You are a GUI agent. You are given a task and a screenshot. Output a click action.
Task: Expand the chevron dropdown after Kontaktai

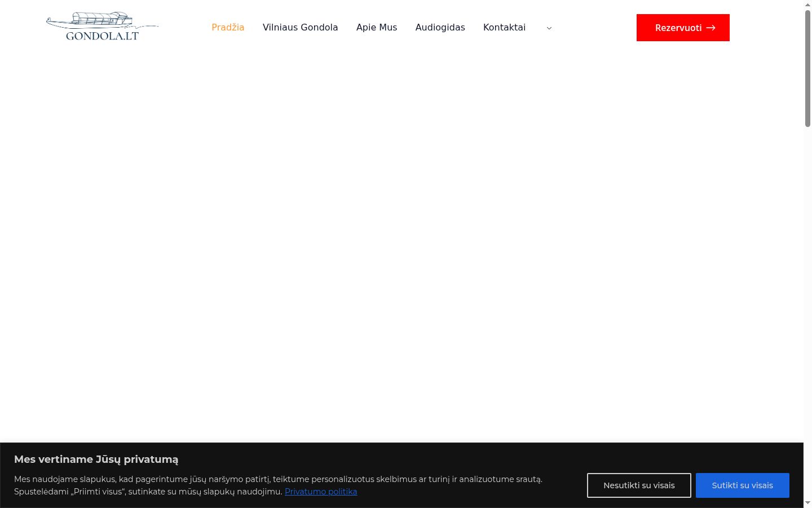point(549,28)
